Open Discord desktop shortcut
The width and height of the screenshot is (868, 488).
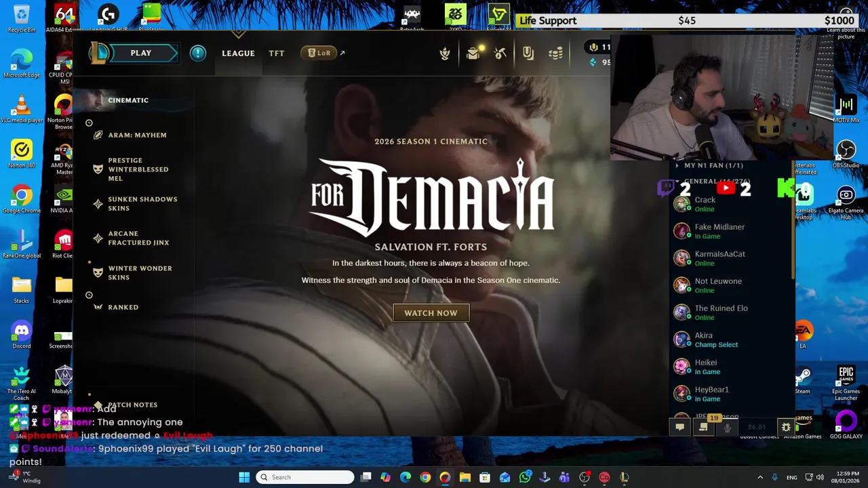22,335
